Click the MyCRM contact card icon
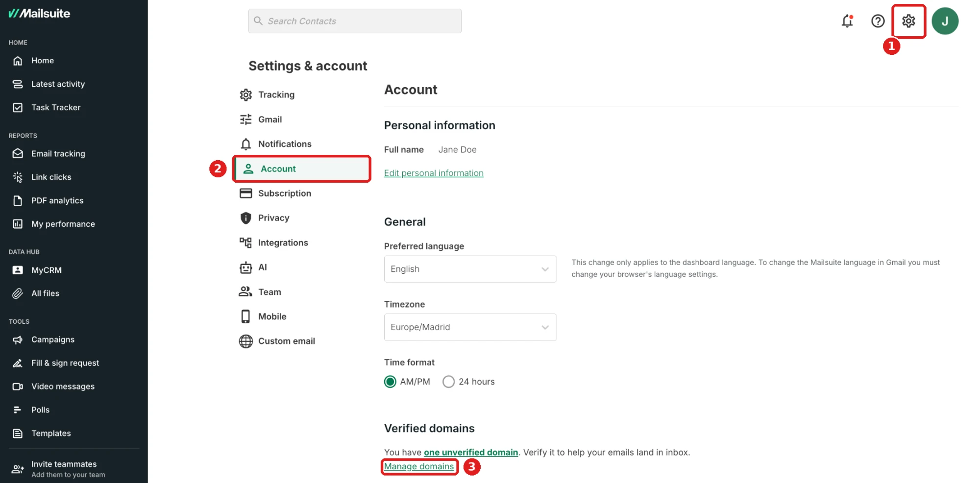Viewport: 980px width, 483px height. click(18, 270)
